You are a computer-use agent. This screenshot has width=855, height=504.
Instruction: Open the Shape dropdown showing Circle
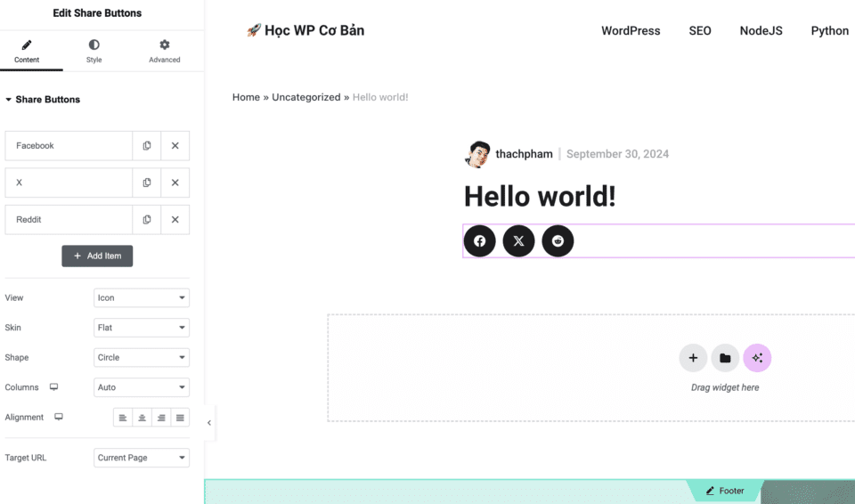(142, 358)
